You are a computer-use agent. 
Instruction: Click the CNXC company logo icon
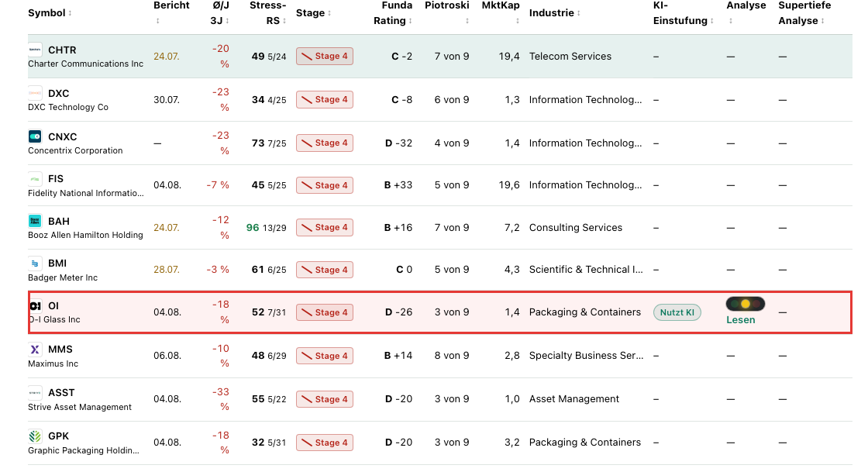tap(35, 136)
